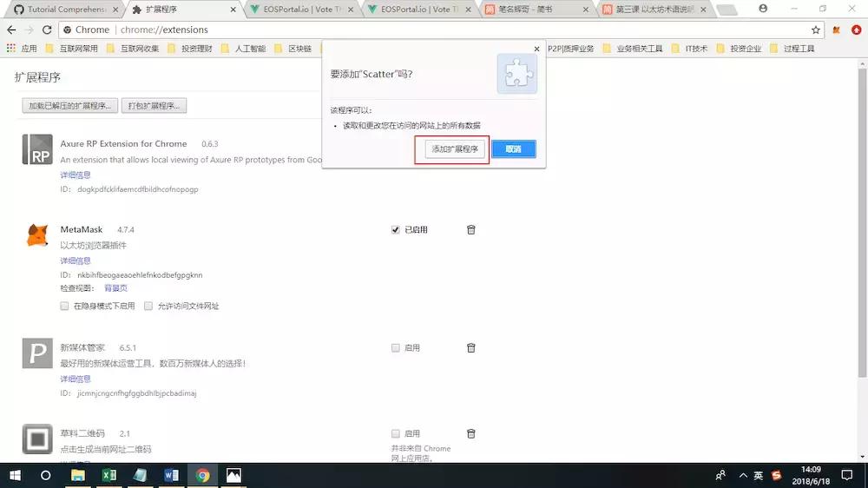
Task: Click 打包扩展程序 button
Action: pyautogui.click(x=154, y=106)
